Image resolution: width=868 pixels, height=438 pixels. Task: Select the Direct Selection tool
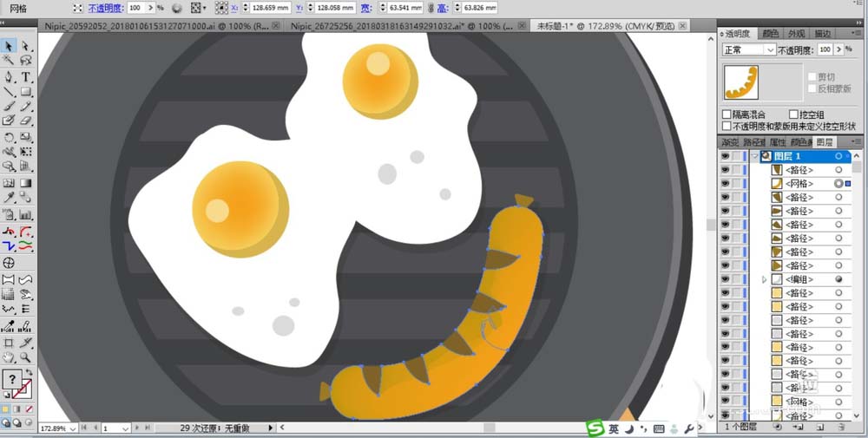25,47
